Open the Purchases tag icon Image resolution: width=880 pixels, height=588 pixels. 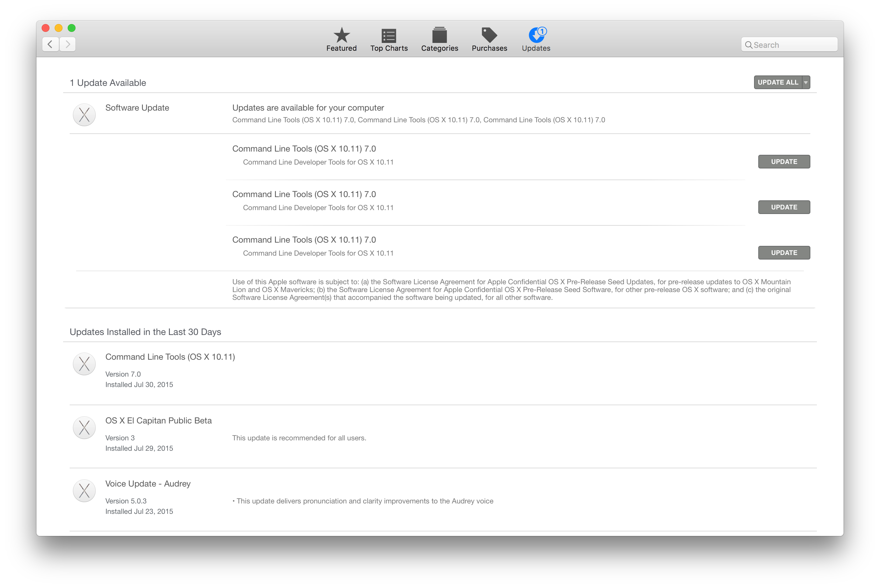point(489,35)
